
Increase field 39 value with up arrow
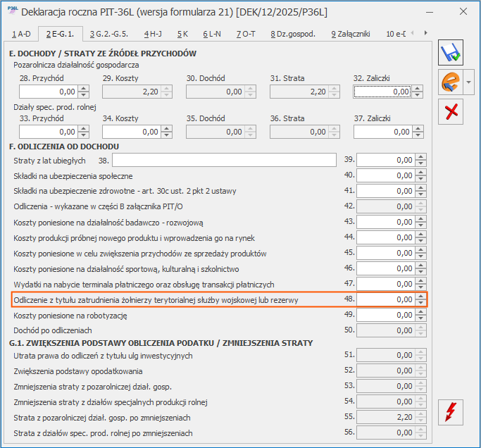click(421, 157)
